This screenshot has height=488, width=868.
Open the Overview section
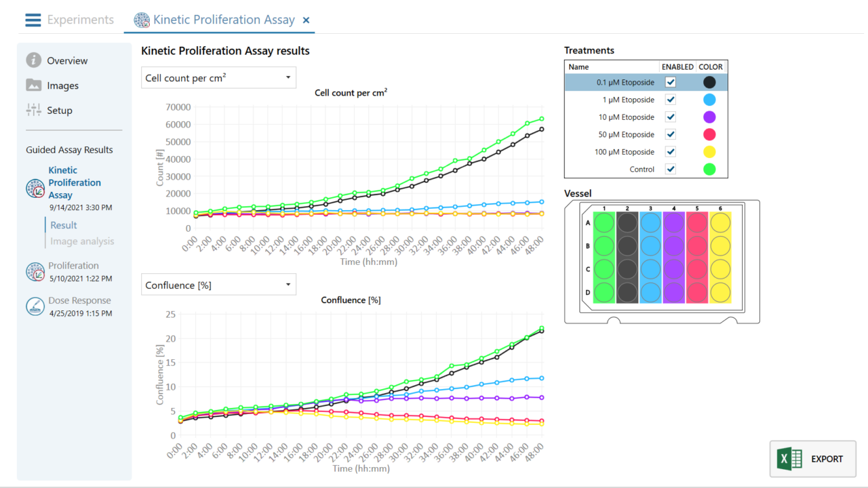click(x=68, y=60)
